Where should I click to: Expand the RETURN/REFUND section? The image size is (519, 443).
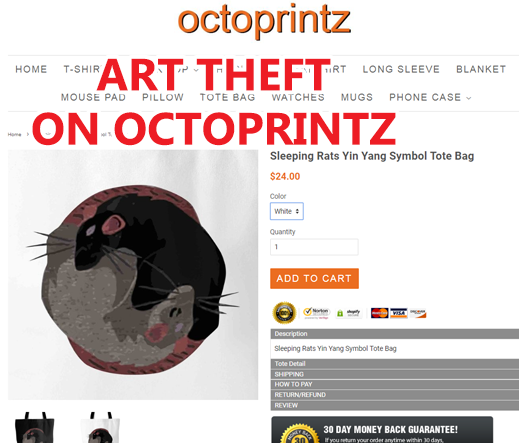pyautogui.click(x=395, y=395)
